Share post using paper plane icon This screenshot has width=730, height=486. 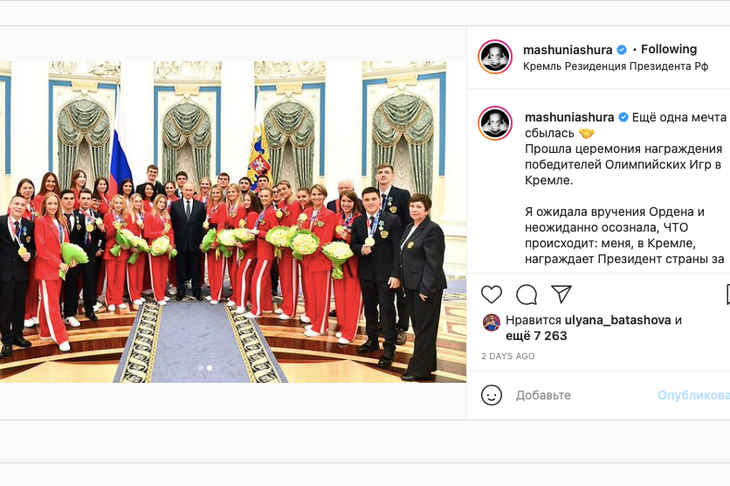click(x=561, y=294)
